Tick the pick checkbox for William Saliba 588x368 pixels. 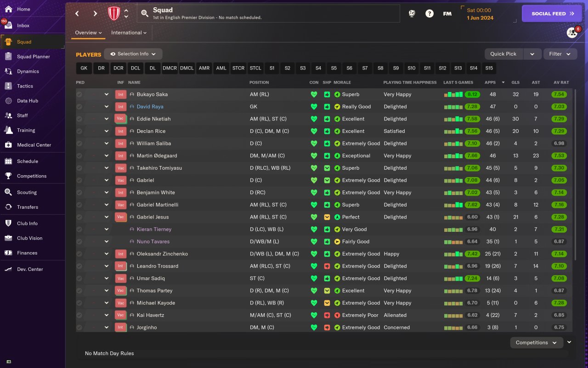pos(79,144)
